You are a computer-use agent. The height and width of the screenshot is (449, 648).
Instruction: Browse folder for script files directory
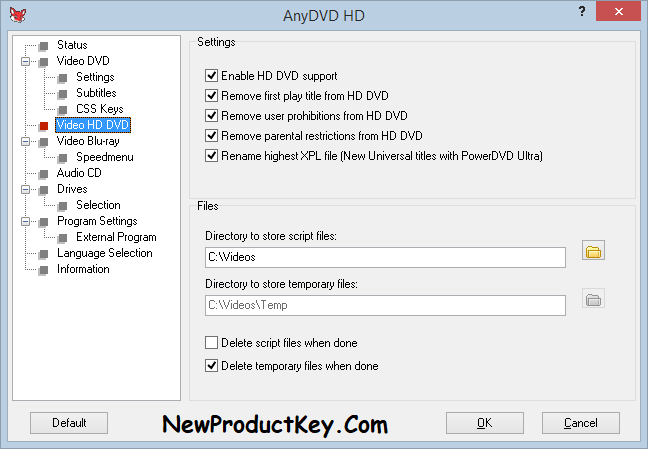pyautogui.click(x=594, y=251)
